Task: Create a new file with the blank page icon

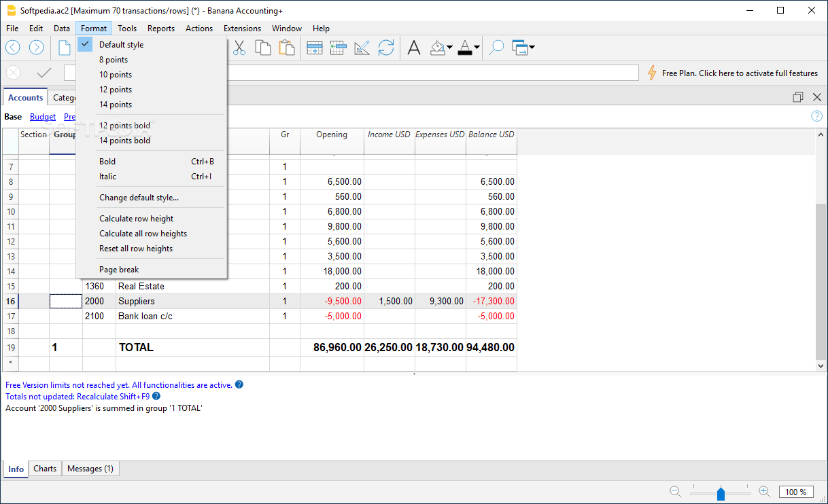Action: (x=65, y=48)
